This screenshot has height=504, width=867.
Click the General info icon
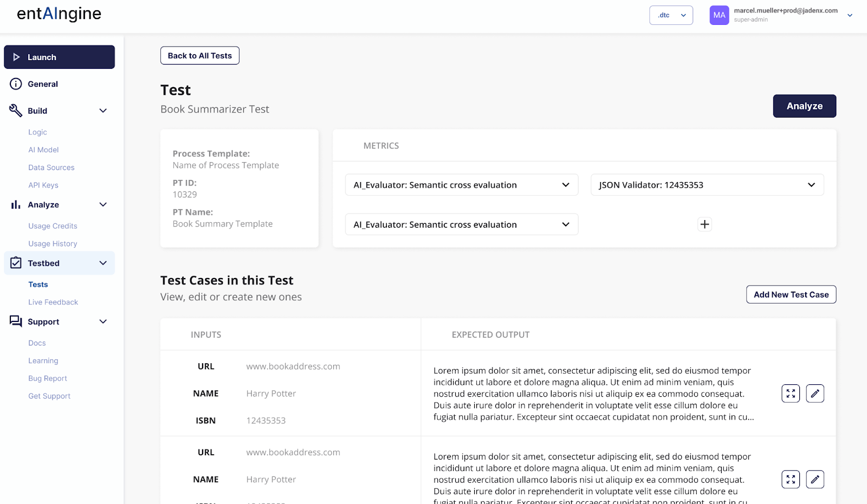[16, 84]
